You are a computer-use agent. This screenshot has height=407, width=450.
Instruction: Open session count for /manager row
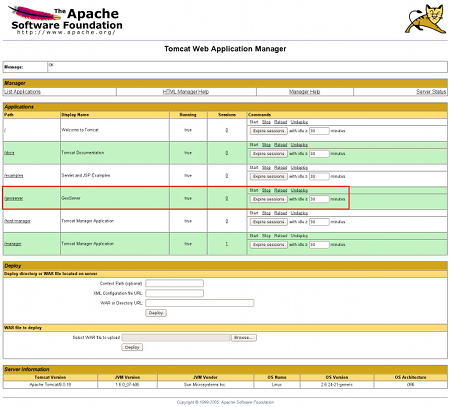[227, 244]
